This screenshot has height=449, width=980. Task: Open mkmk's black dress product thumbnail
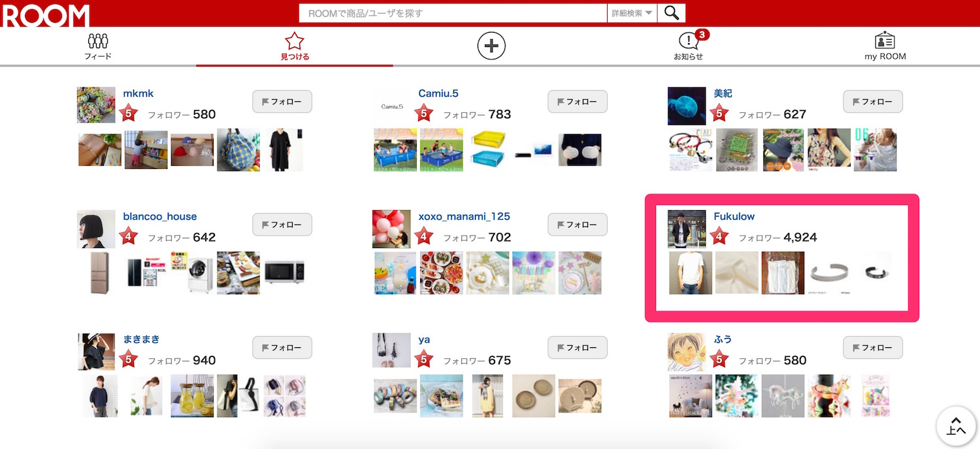pos(286,149)
